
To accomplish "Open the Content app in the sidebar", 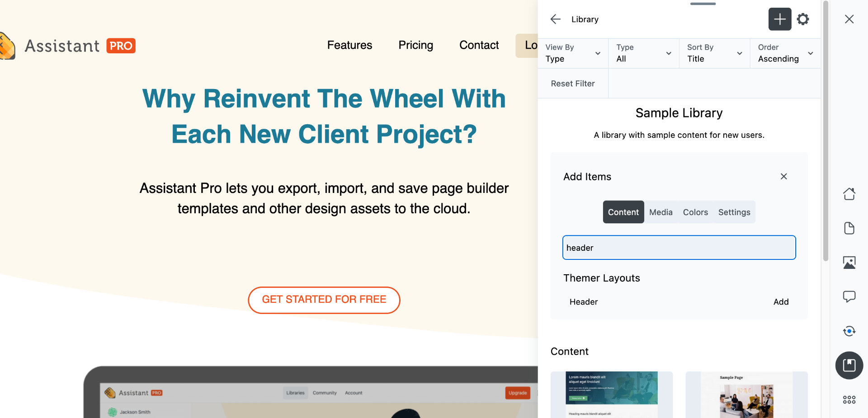I will (x=849, y=228).
